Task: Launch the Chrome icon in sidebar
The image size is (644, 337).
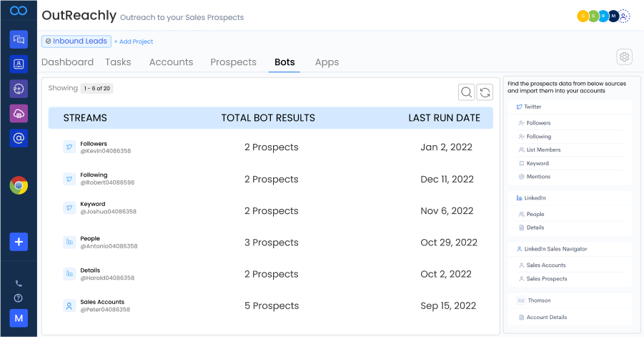Action: [19, 186]
